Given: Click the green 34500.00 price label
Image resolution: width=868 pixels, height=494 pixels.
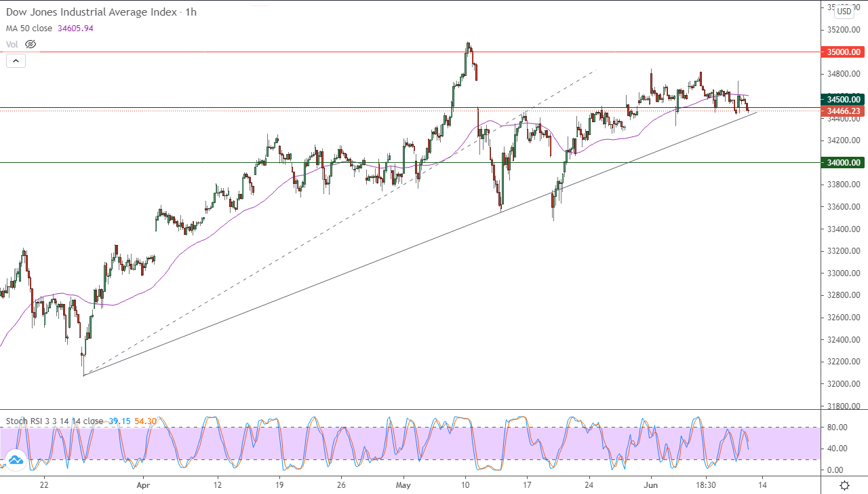Looking at the screenshot, I should [842, 99].
